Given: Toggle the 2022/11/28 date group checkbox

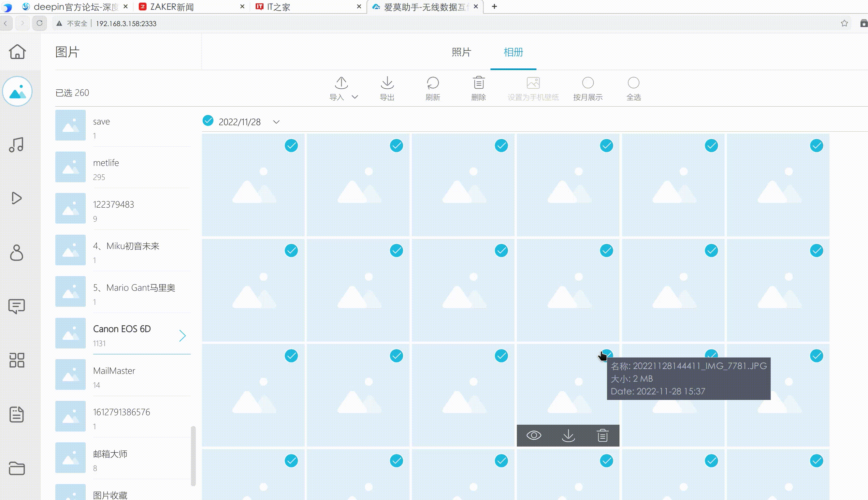Looking at the screenshot, I should (x=208, y=121).
